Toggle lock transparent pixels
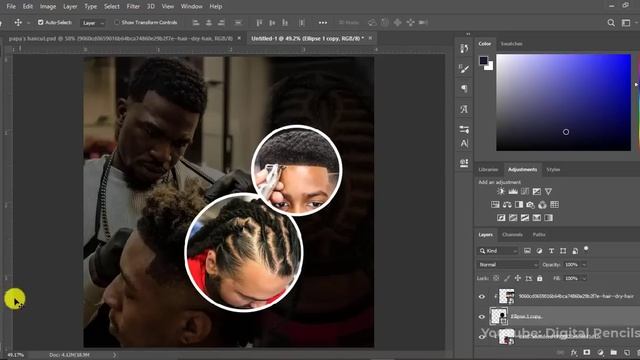Viewport: 640px width, 360px height. 496,278
